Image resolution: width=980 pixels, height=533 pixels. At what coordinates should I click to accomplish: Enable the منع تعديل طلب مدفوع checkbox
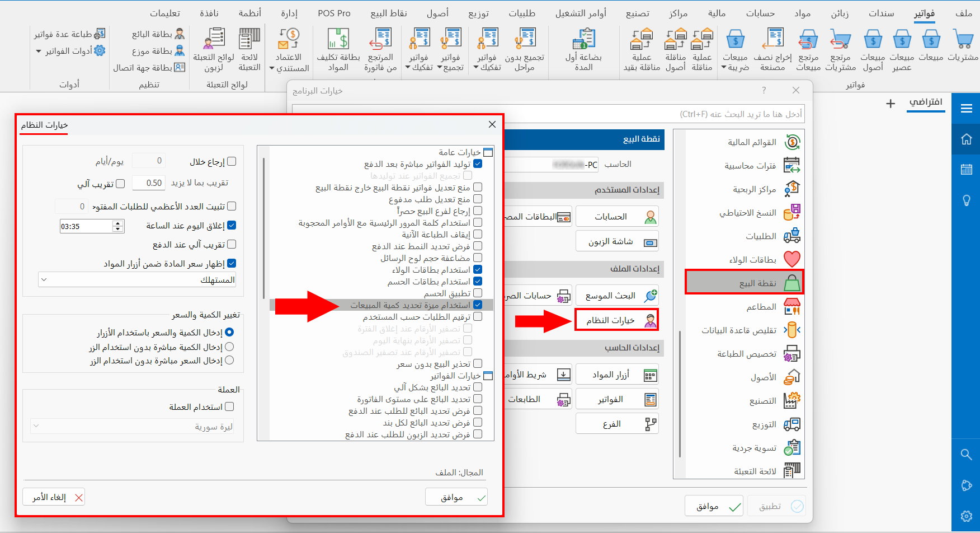tap(478, 199)
